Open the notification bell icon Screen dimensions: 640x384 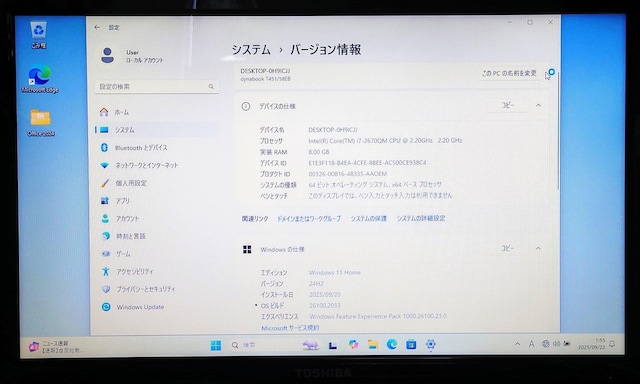click(612, 344)
